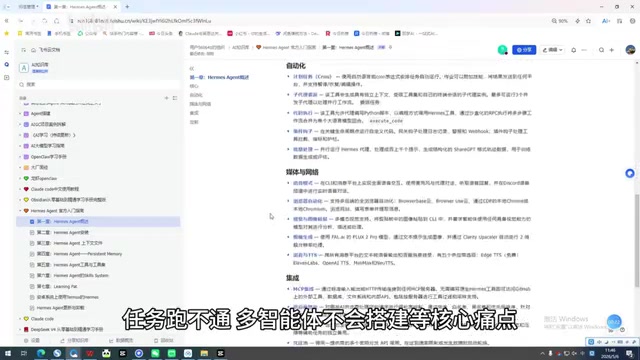Expand the AIGC tree item
The width and height of the screenshot is (640, 360).
(x=20, y=124)
